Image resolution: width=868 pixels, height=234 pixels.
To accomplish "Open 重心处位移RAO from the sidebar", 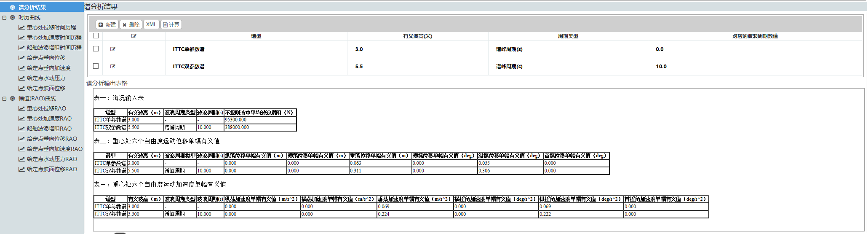I will click(46, 108).
